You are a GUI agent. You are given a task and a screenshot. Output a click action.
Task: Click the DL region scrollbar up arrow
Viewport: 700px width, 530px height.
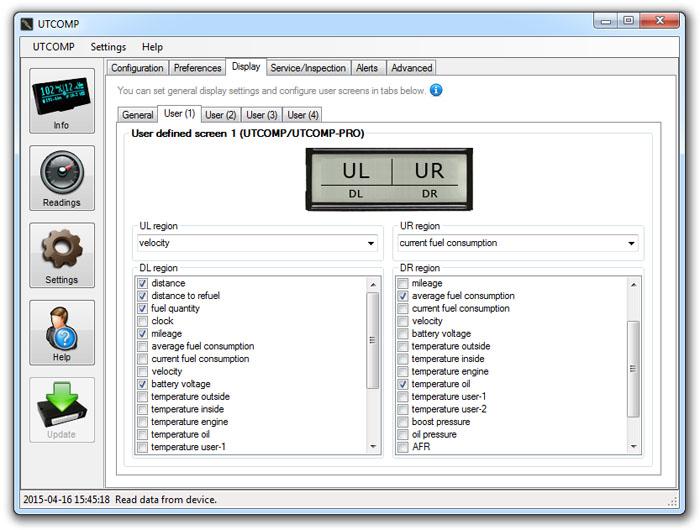(x=373, y=284)
